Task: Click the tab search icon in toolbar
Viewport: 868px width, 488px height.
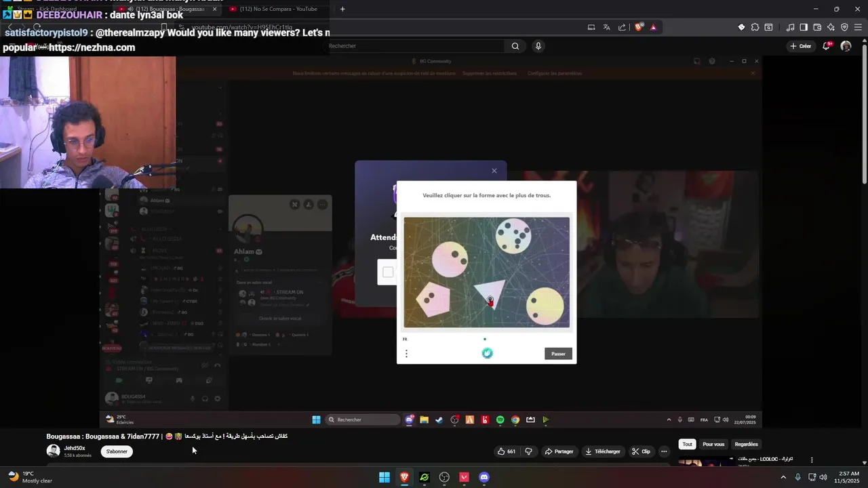Action: point(768,27)
